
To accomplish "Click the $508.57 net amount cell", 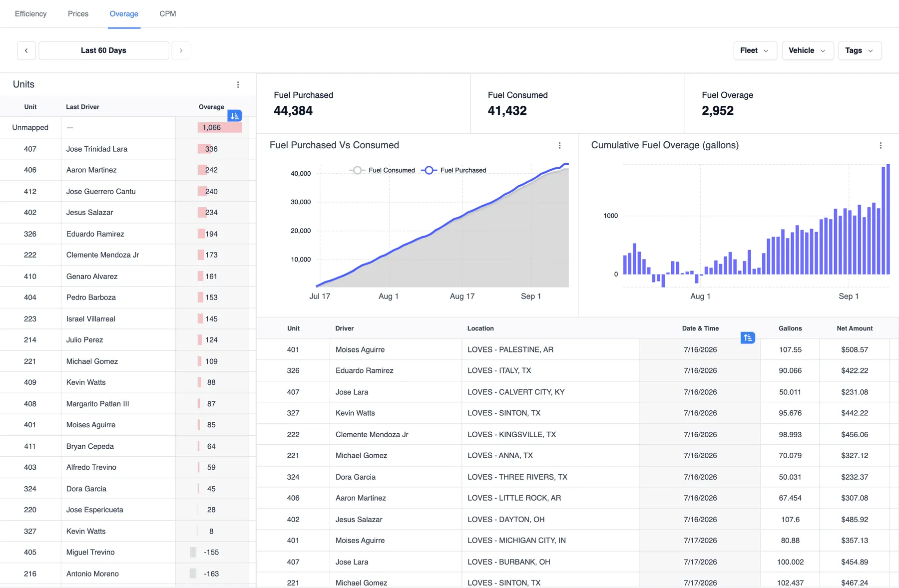I will point(855,349).
